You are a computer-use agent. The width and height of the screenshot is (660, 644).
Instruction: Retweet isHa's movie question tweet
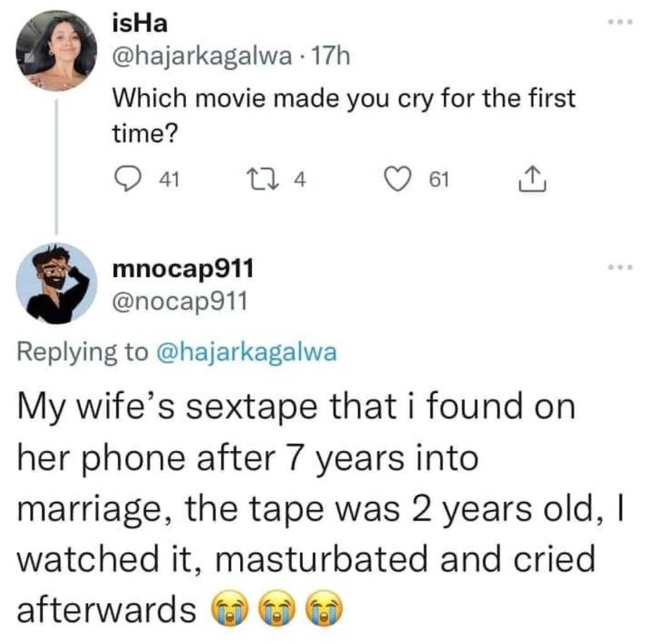click(x=272, y=181)
